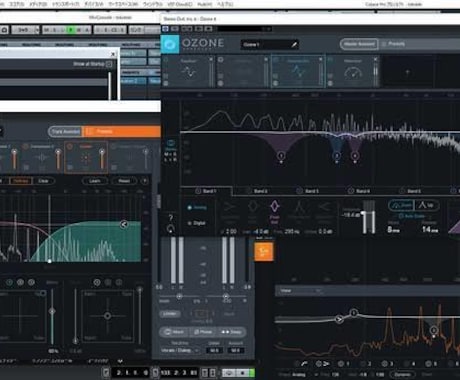The image size is (460, 380).
Task: Check the Show at Startup checkbox
Action: click(109, 64)
